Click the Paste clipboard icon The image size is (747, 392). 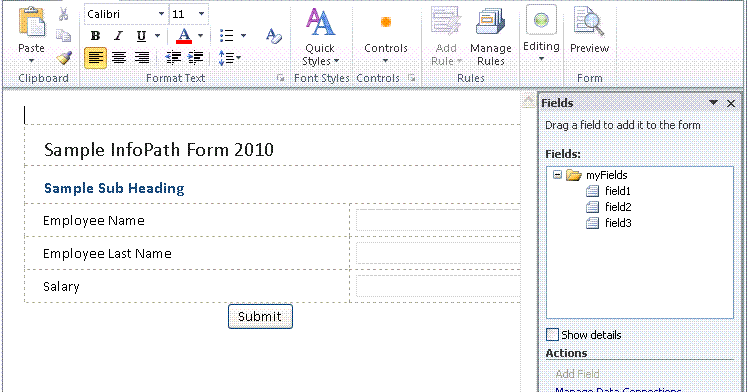tap(32, 21)
